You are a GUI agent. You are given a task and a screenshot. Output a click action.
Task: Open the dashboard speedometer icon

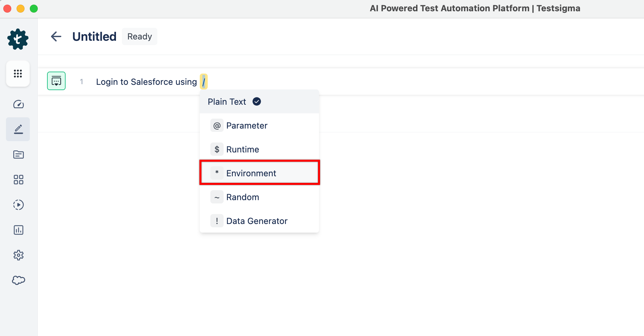(19, 104)
